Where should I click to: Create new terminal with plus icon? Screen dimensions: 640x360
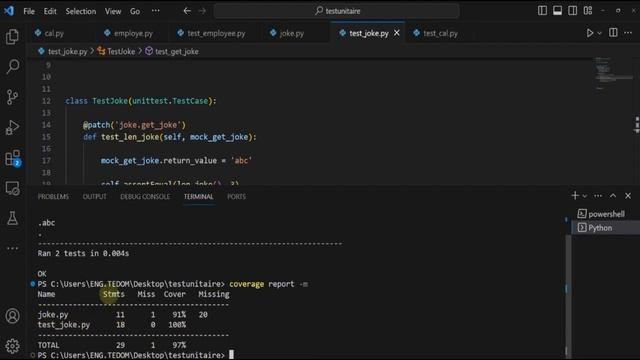575,196
